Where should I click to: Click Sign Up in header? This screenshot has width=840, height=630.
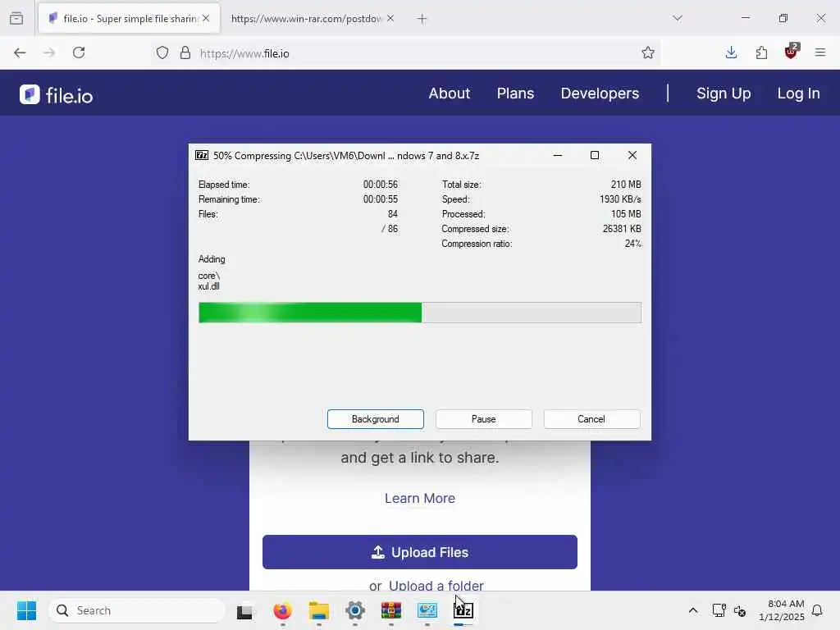pyautogui.click(x=724, y=94)
